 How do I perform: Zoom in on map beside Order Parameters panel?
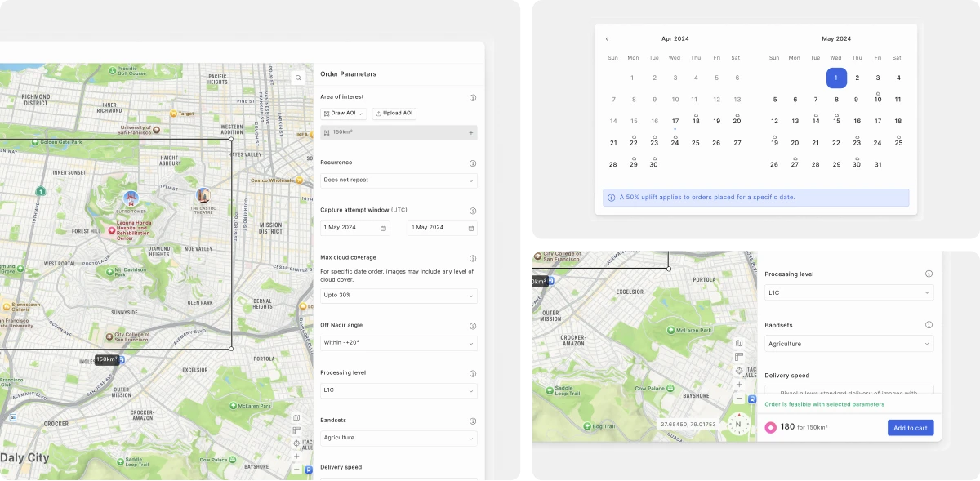tap(296, 457)
